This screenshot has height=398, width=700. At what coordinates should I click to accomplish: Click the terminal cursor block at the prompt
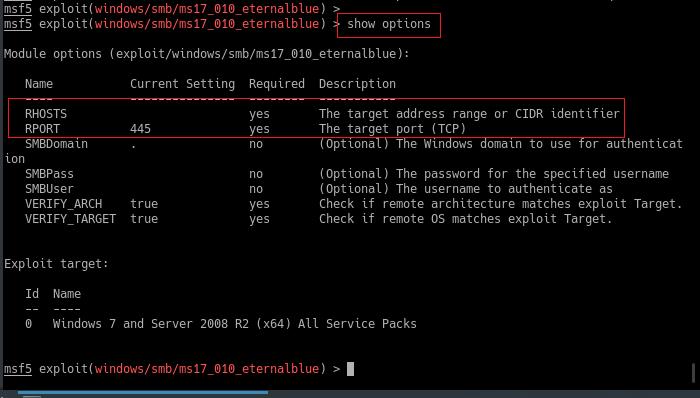coord(350,369)
